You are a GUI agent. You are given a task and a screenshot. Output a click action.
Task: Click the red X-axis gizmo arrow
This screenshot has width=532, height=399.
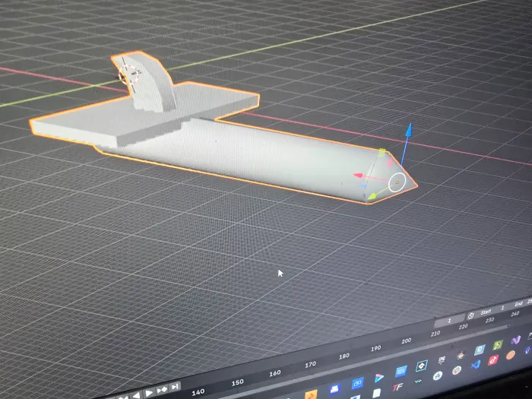(x=358, y=176)
